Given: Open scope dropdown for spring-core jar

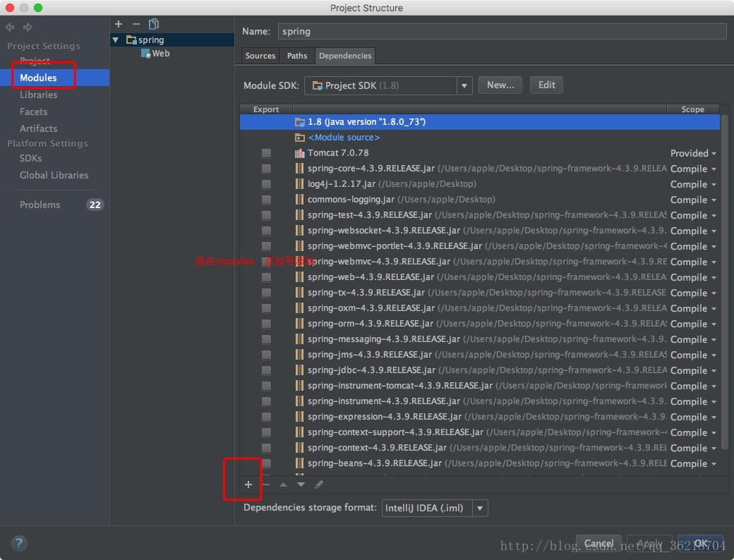Looking at the screenshot, I should coord(693,169).
